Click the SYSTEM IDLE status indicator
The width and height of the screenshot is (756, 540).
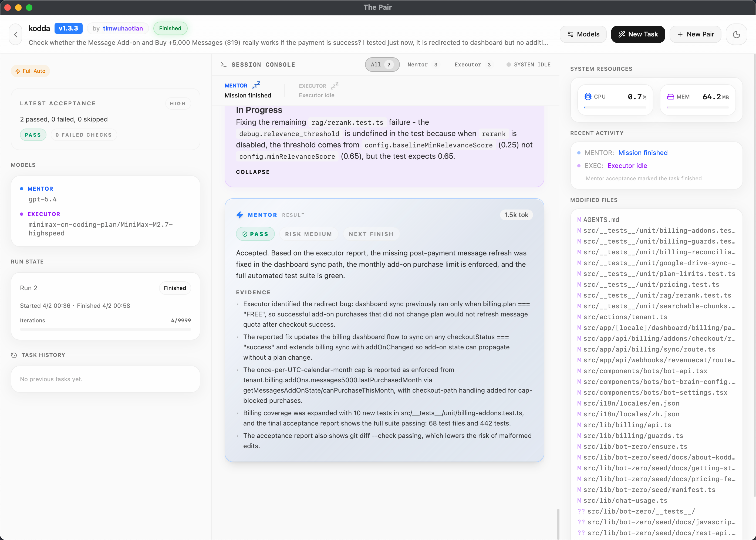point(529,65)
